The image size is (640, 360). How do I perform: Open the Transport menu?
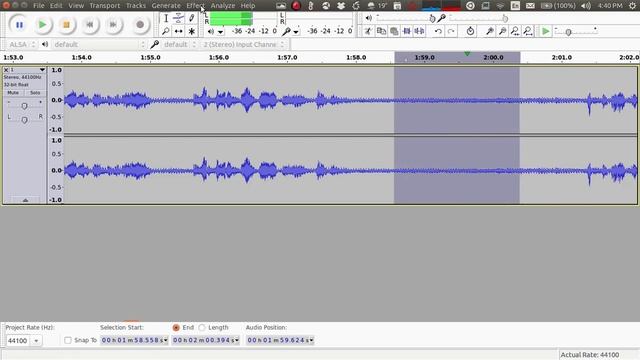click(105, 6)
